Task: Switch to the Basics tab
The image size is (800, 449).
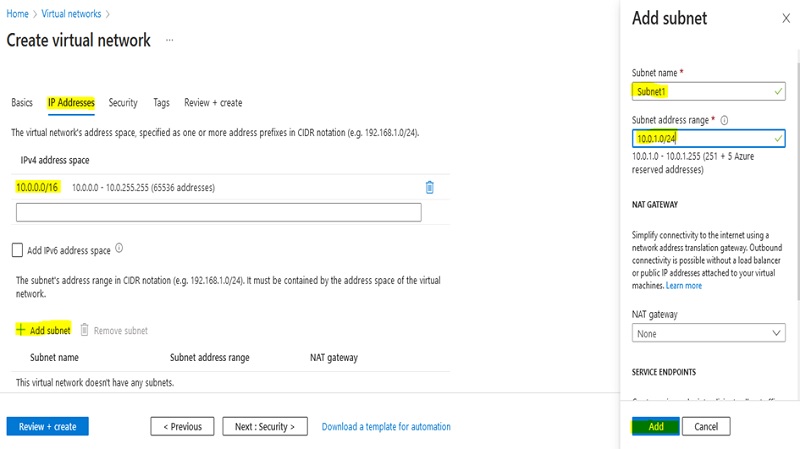Action: coord(22,103)
